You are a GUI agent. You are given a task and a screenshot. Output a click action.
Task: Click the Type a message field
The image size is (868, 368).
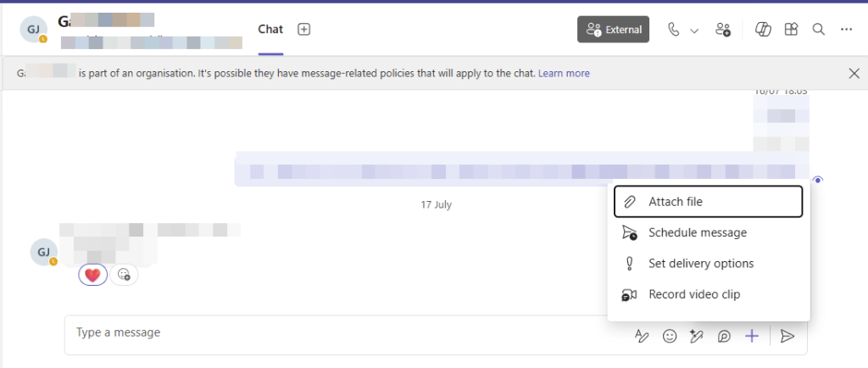pos(339,333)
